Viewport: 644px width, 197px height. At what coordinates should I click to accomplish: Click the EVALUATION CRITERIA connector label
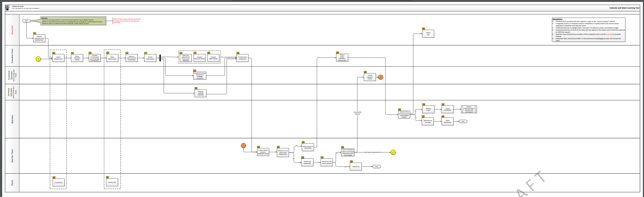pos(357,113)
